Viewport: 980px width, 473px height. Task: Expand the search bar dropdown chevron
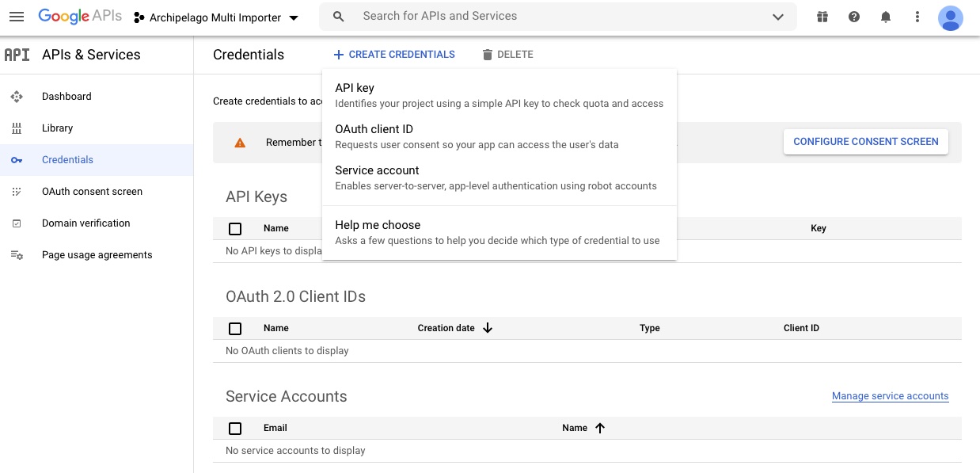[778, 17]
